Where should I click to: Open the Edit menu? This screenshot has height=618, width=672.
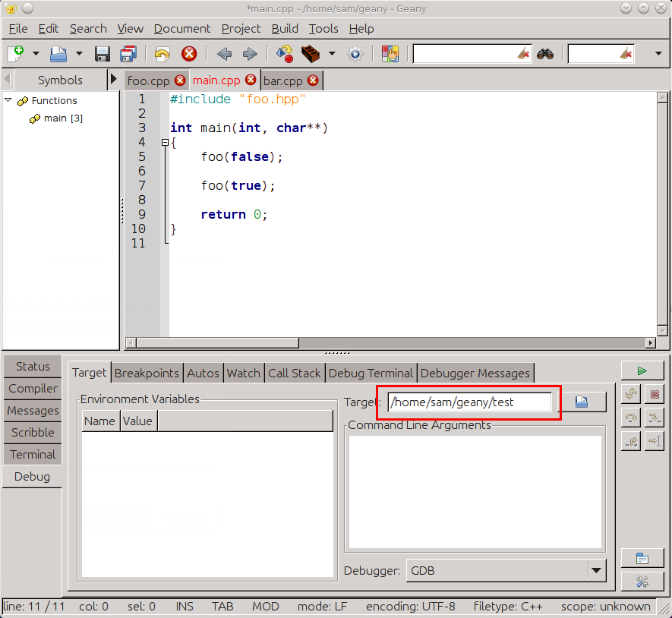coord(49,29)
